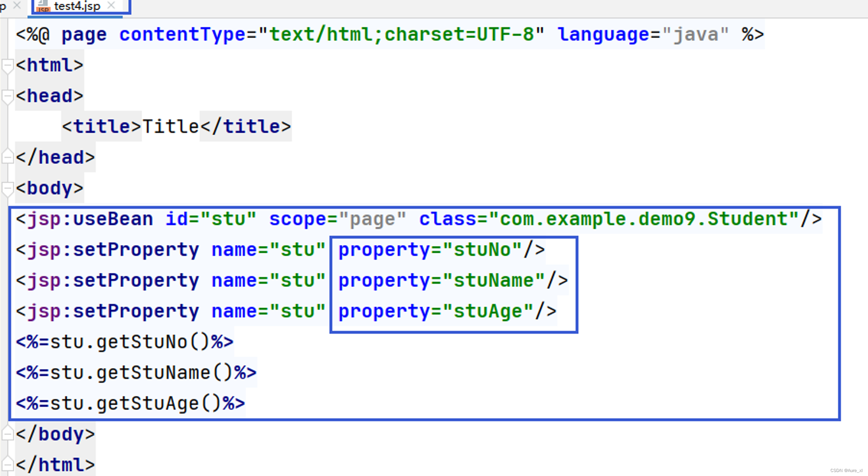Viewport: 868px width, 476px height.
Task: Collapse the <body> block fold marker
Action: (x=7, y=188)
